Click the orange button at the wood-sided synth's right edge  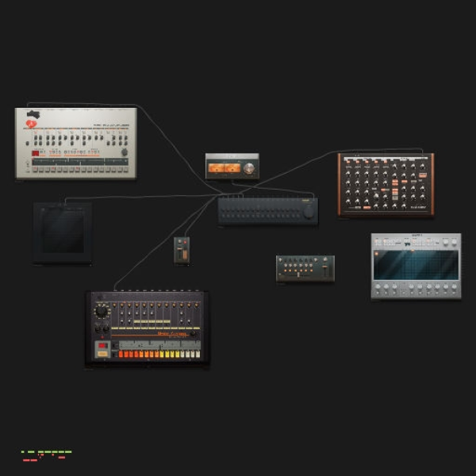(x=423, y=175)
